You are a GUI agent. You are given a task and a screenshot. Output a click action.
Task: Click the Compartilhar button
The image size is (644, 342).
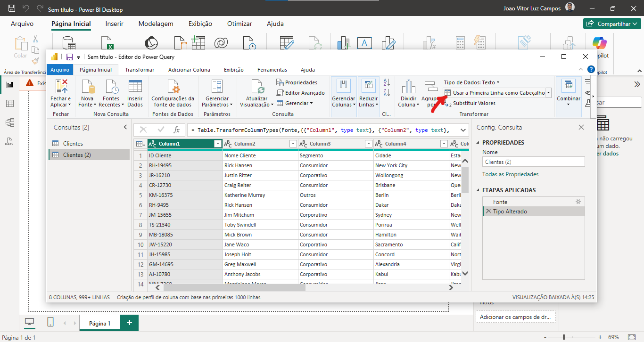(x=611, y=24)
